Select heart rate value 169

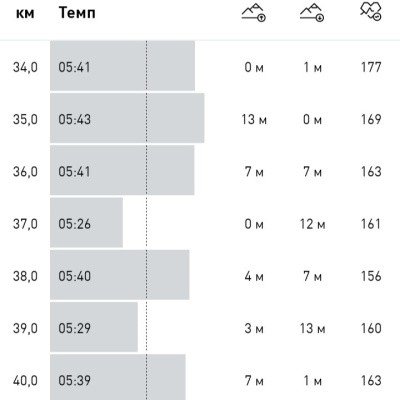371,119
